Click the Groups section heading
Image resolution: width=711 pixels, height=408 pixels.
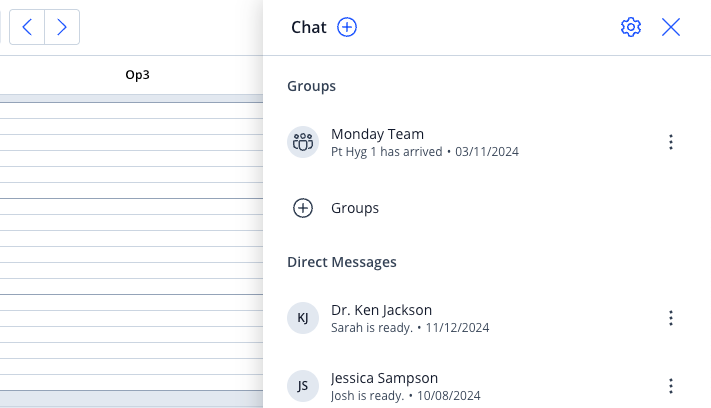tap(312, 86)
